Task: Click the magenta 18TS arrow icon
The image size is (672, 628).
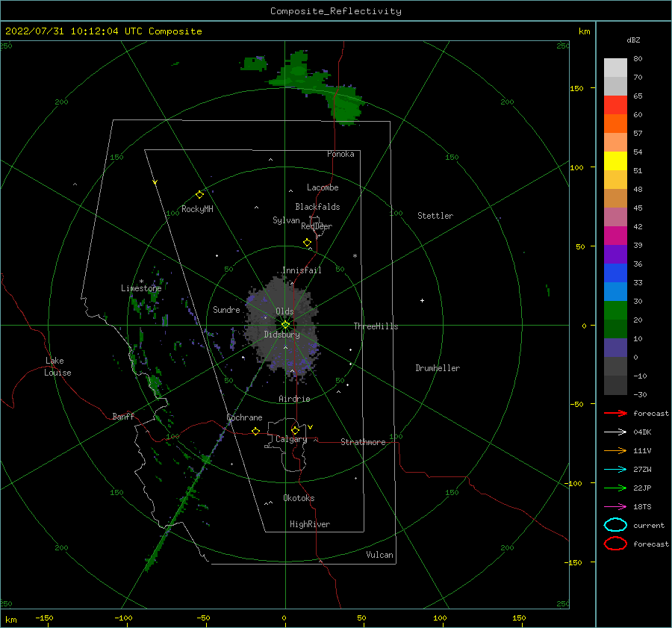Action: click(x=615, y=507)
